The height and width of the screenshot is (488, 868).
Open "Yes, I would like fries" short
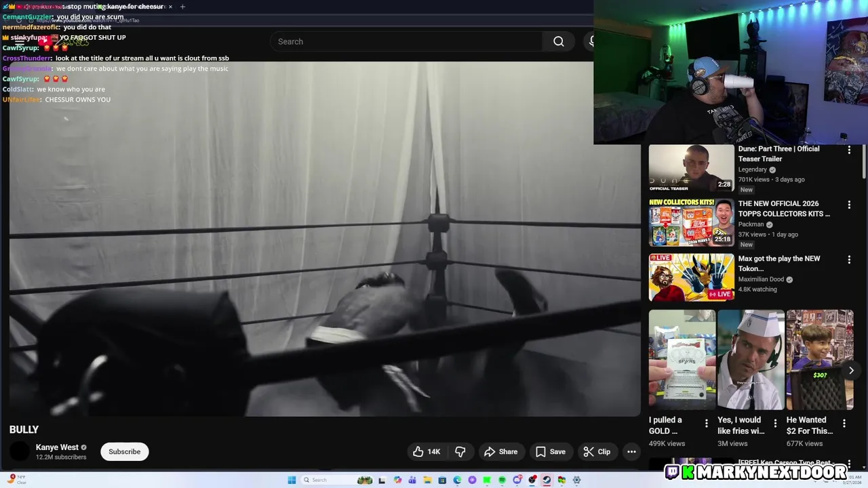(x=751, y=360)
